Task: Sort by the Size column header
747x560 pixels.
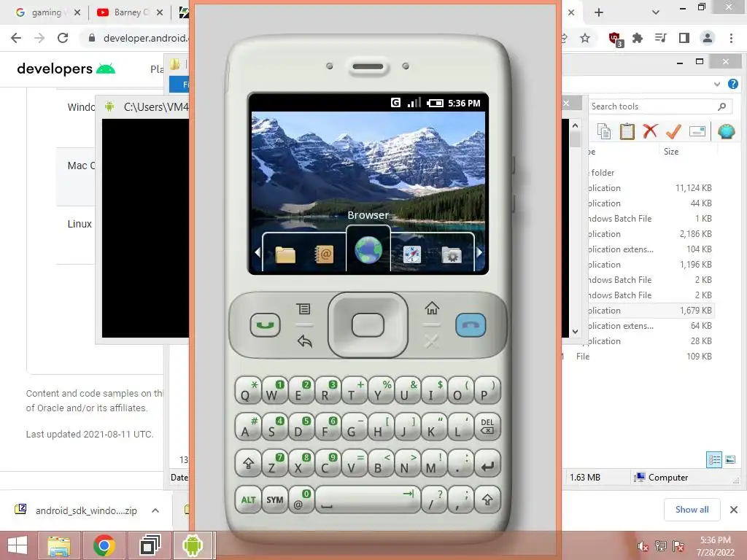Action: pos(671,152)
